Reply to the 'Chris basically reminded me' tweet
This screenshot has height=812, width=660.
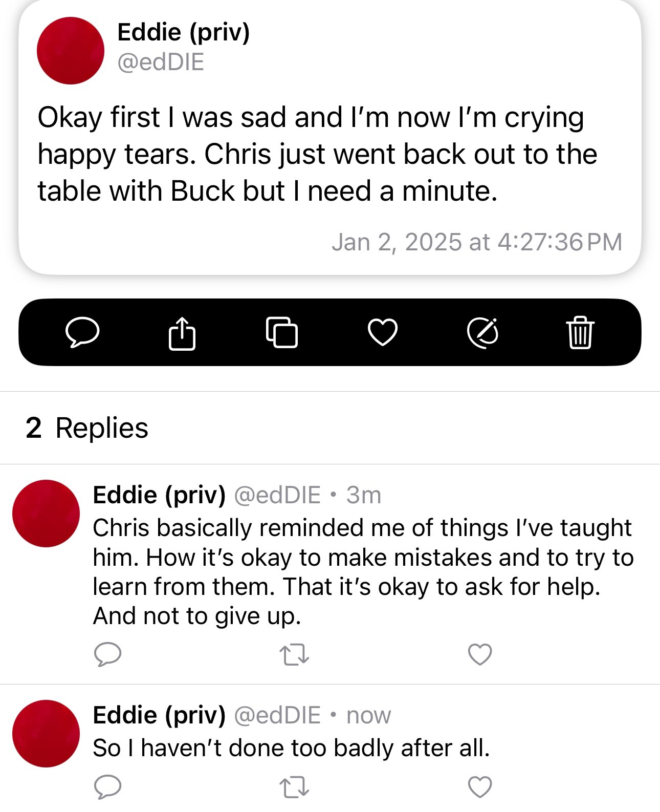(x=108, y=654)
